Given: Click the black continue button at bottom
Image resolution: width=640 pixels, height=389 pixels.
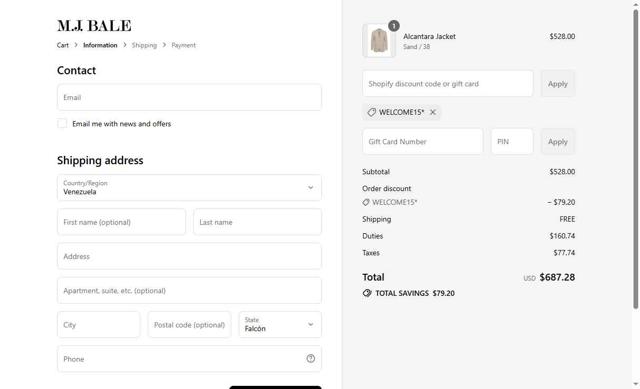Looking at the screenshot, I should [x=276, y=387].
